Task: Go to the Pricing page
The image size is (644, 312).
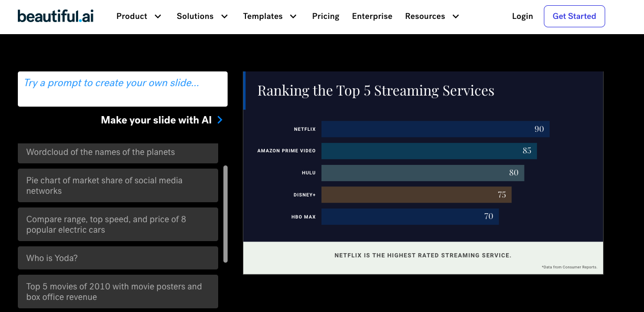Action: click(x=326, y=16)
